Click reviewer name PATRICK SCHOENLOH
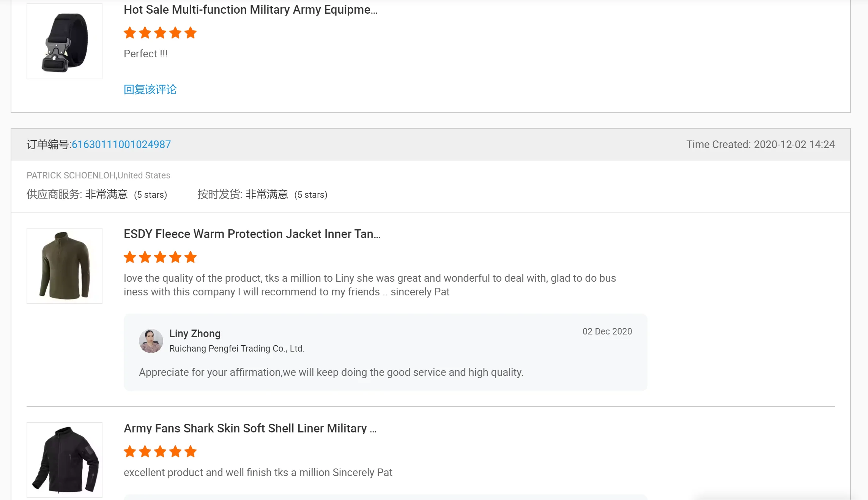Viewport: 868px width, 500px height. pyautogui.click(x=71, y=175)
